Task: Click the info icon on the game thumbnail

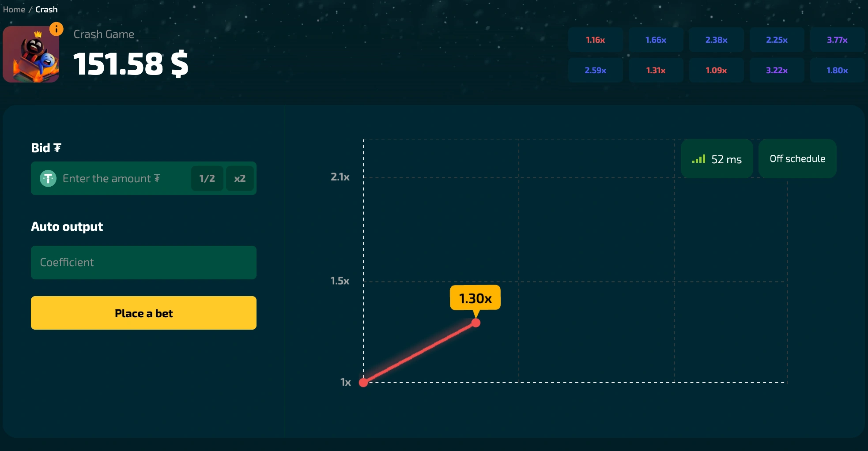Action: pyautogui.click(x=56, y=28)
